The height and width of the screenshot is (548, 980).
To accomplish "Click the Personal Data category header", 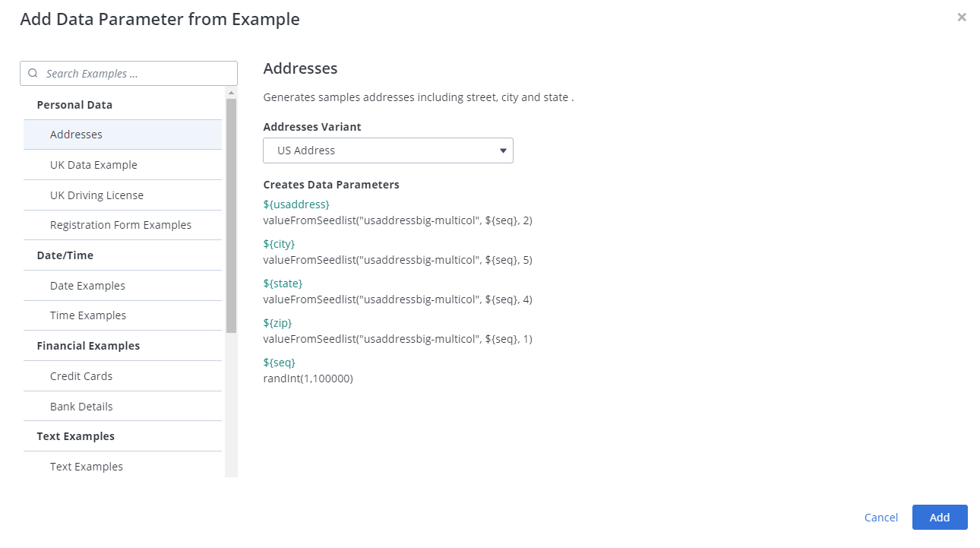I will [x=74, y=105].
